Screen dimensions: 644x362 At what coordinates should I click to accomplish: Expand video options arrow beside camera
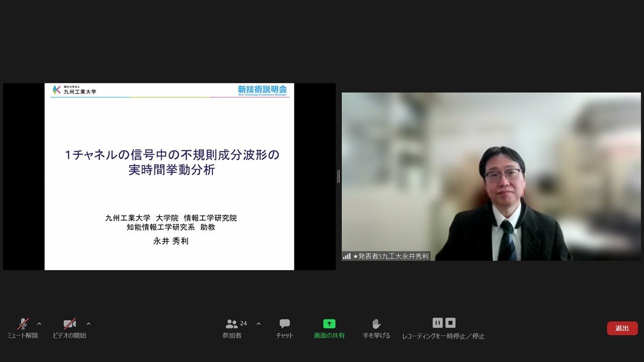tap(89, 323)
